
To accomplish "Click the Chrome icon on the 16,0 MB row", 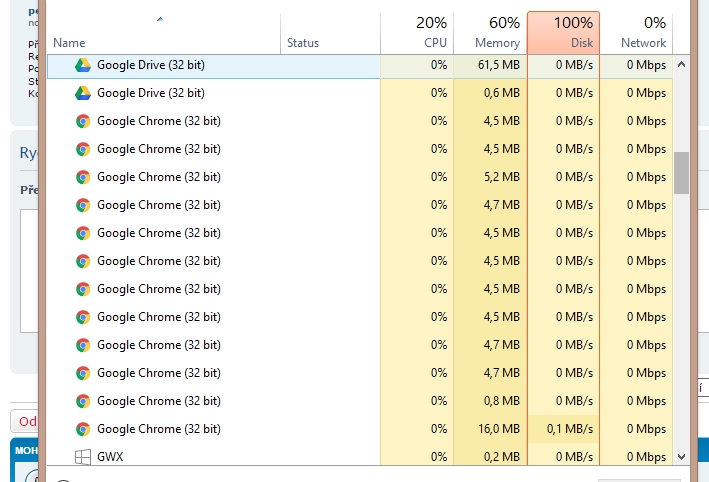I will coord(83,429).
